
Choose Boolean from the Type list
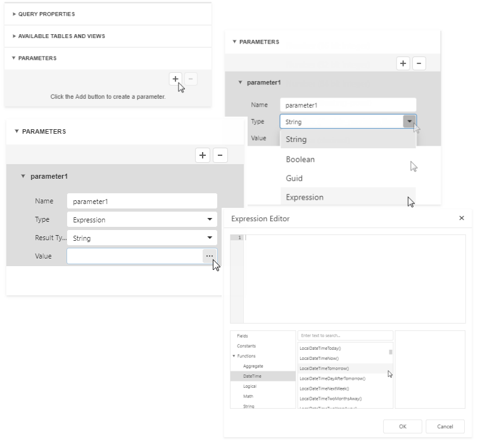[300, 160]
